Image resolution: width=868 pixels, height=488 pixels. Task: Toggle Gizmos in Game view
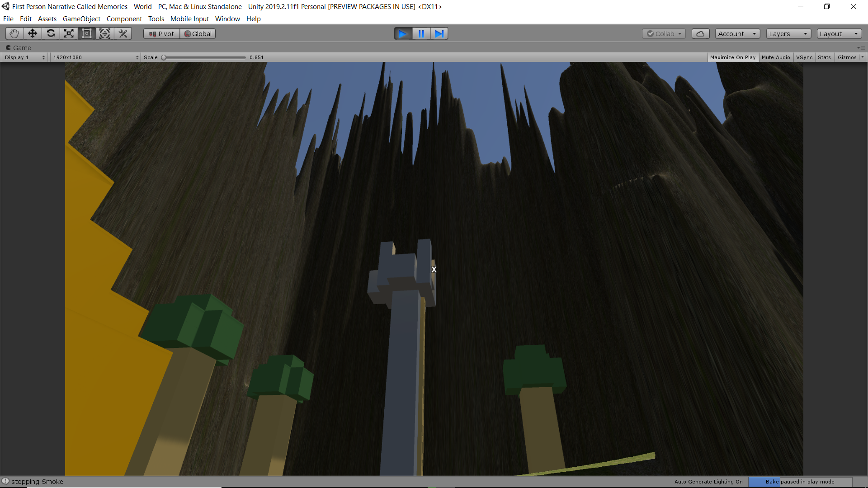tap(847, 57)
